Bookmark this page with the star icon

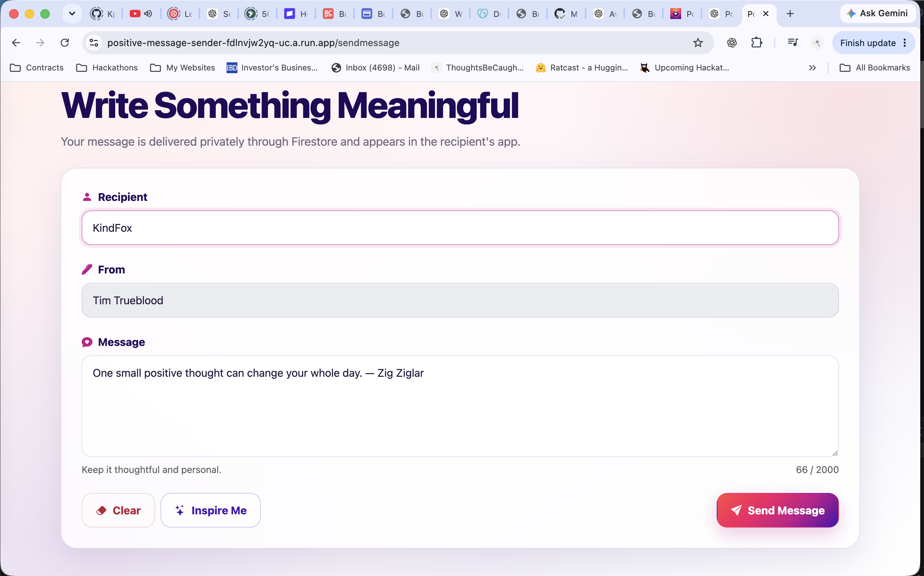click(x=697, y=43)
